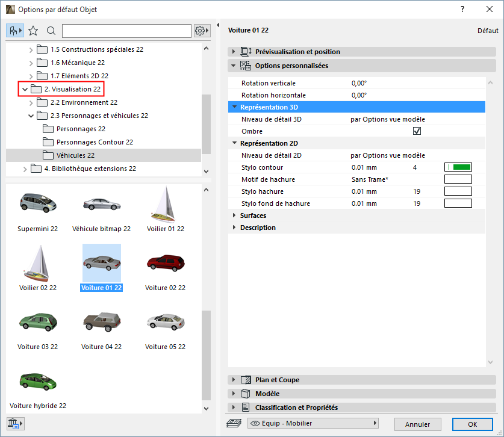This screenshot has height=437, width=504.
Task: Confirm settings with the OK button
Action: tap(472, 424)
